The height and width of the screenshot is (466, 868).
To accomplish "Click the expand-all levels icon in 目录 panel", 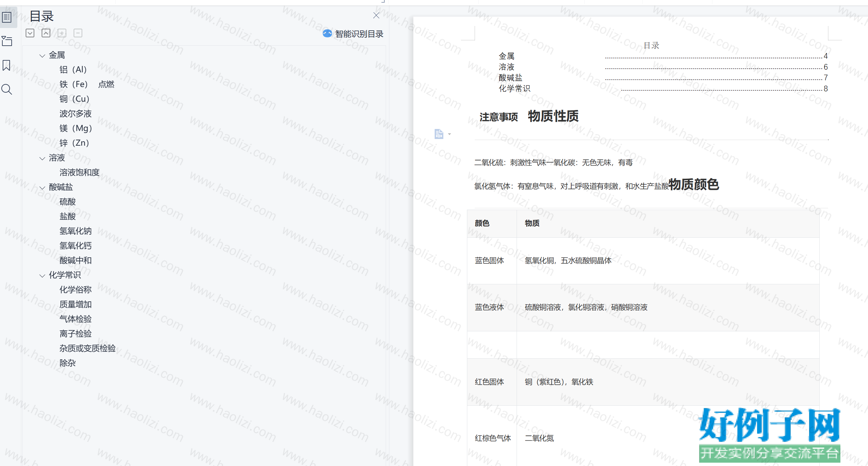I will pos(30,33).
